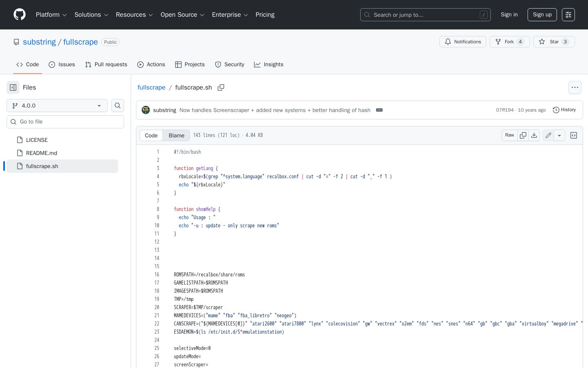This screenshot has height=368, width=588.
Task: Open the edit options dropdown arrow
Action: point(559,135)
